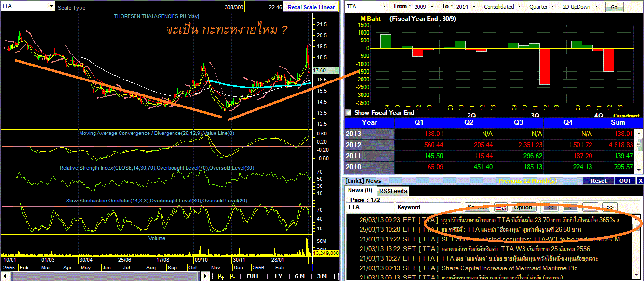The width and height of the screenshot is (644, 281).
Task: Switch to the News (0) tab
Action: click(360, 190)
